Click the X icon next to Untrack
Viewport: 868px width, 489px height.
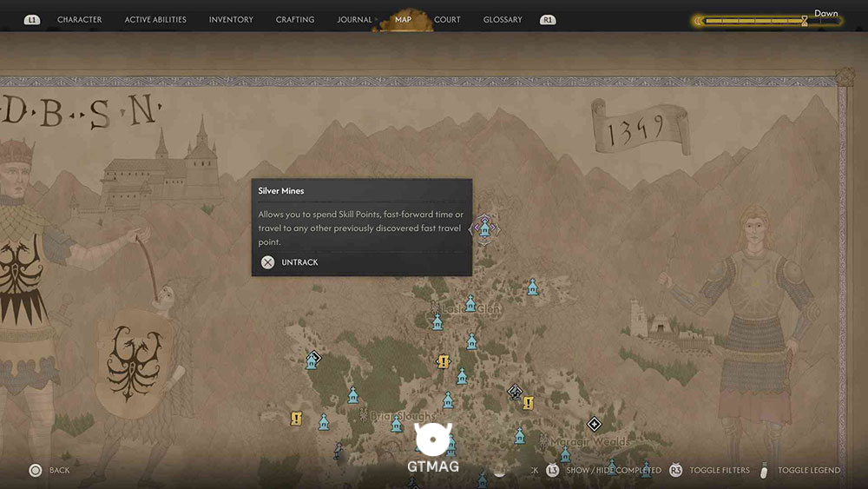[268, 262]
